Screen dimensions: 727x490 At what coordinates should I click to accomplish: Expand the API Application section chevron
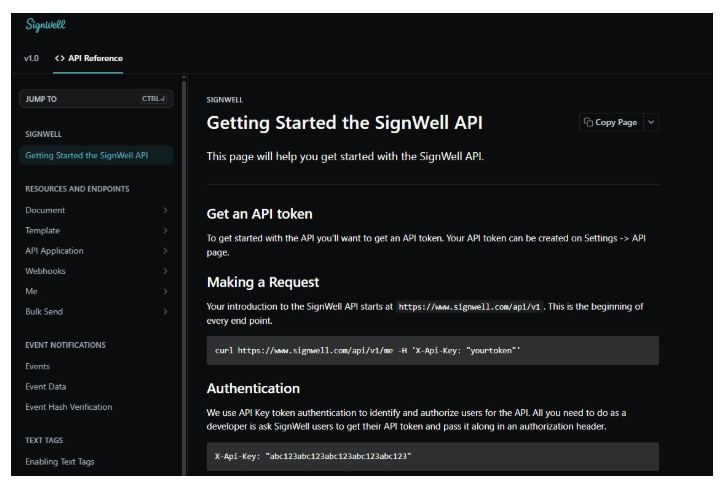tap(166, 251)
